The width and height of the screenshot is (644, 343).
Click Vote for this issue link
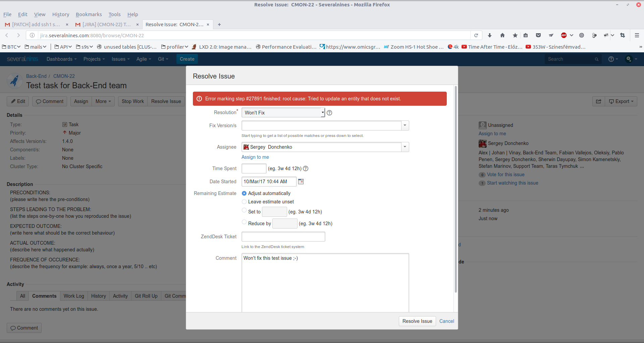(506, 175)
